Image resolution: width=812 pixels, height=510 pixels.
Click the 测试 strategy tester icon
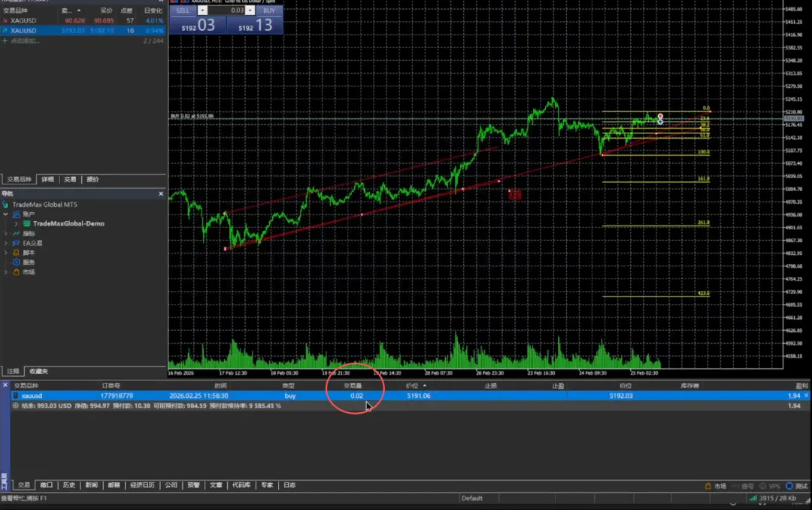pyautogui.click(x=789, y=486)
